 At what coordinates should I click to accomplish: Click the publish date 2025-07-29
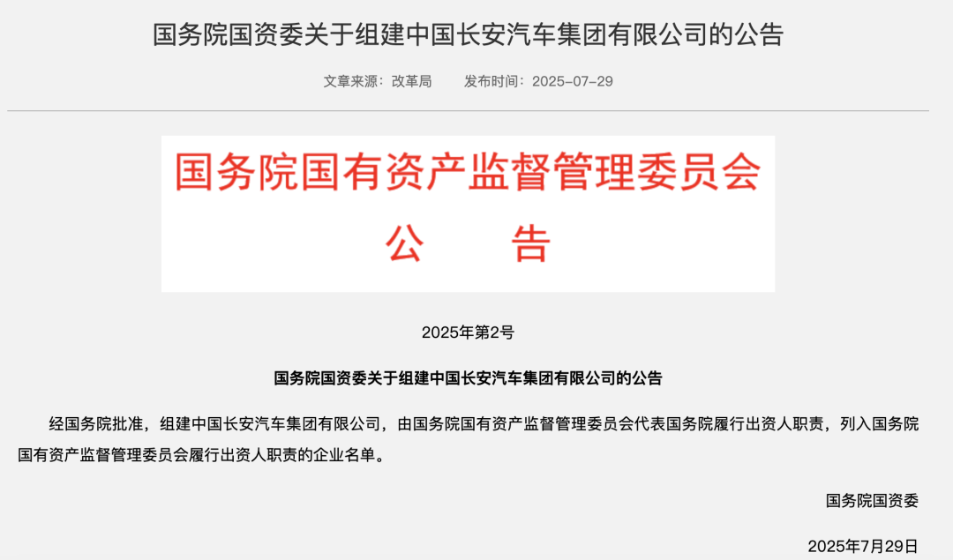tap(573, 81)
